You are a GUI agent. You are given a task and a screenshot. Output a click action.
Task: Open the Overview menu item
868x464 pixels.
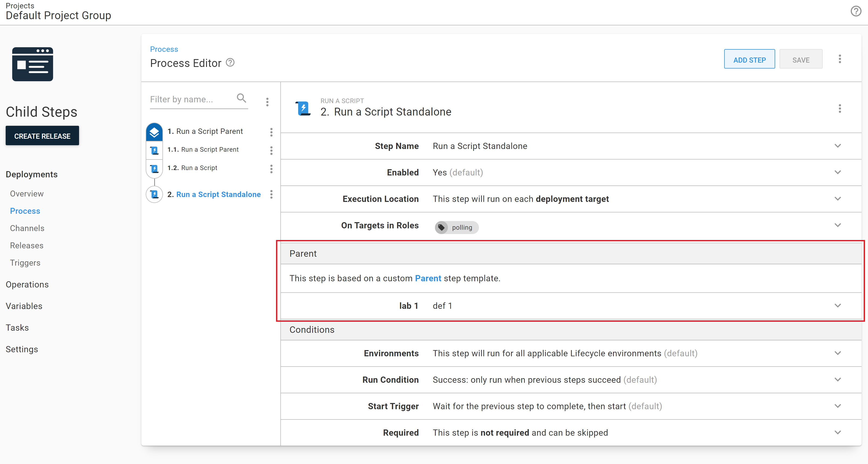tap(27, 194)
